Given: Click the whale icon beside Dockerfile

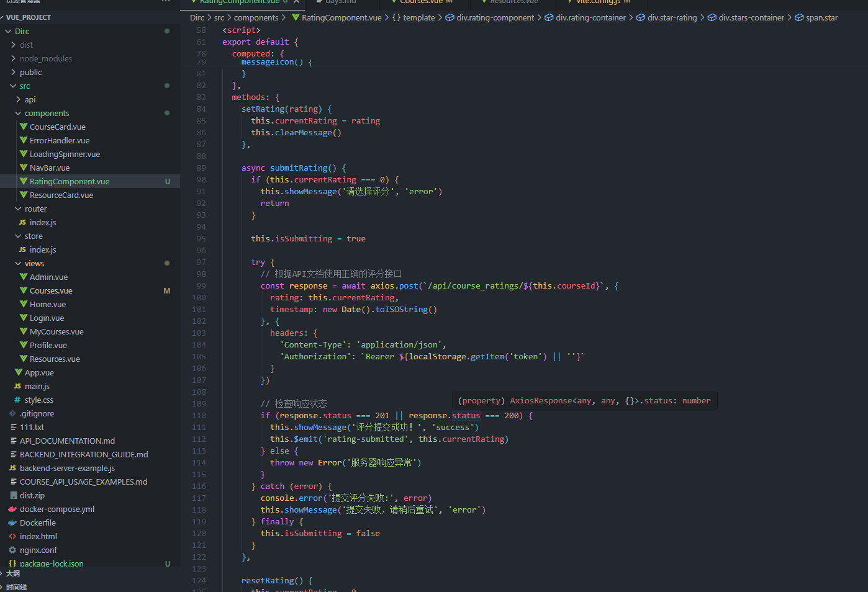Looking at the screenshot, I should click(12, 522).
